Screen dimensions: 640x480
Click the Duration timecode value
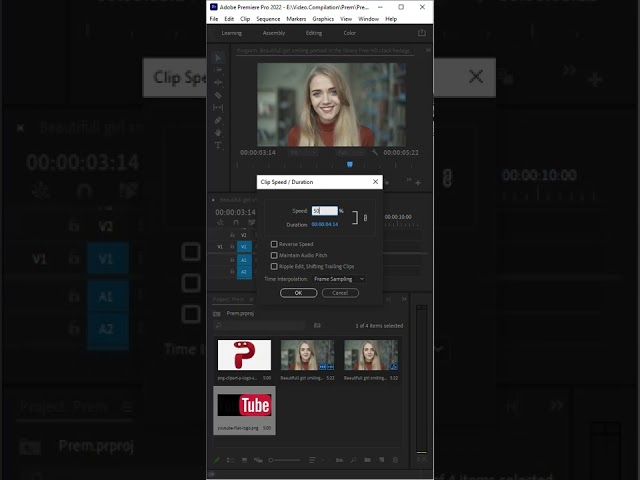coord(324,224)
